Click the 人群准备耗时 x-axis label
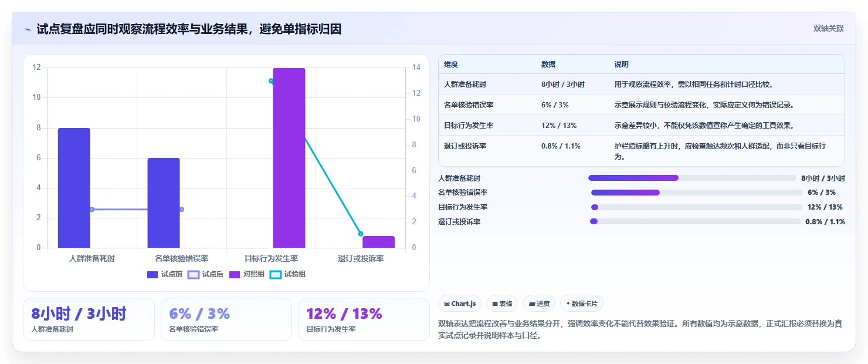The image size is (868, 364). pos(92,258)
